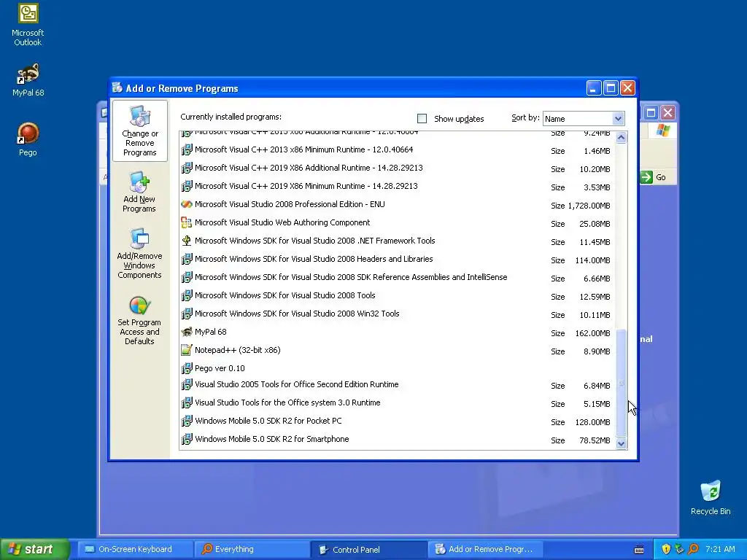Switch to Control Panel taskbar button
This screenshot has height=560, width=747.
[x=369, y=550]
